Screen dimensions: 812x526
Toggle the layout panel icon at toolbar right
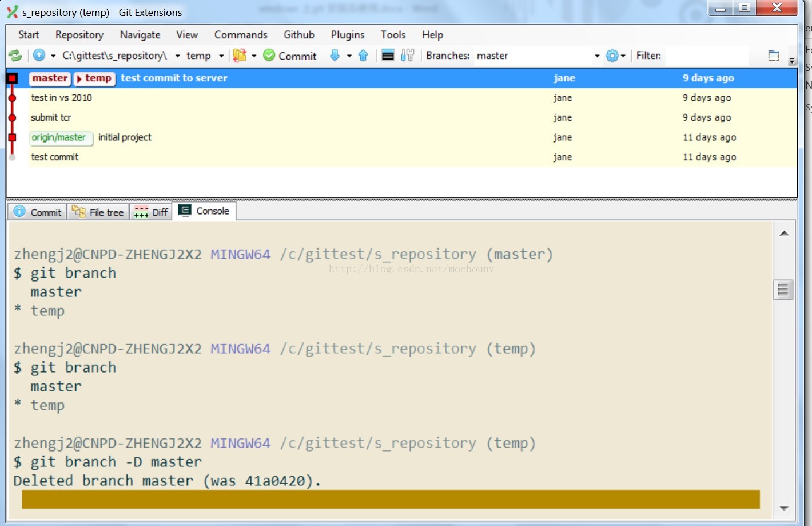[774, 56]
